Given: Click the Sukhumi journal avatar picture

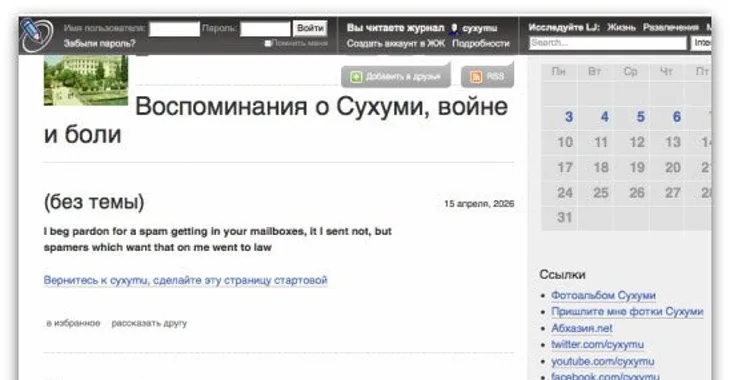Looking at the screenshot, I should coord(86,80).
